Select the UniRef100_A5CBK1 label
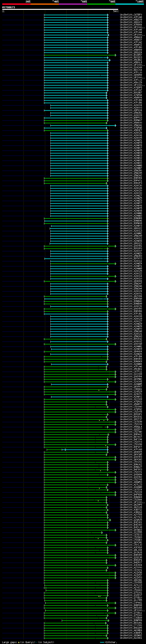Screen dimensions: 146x644 [x=131, y=369]
